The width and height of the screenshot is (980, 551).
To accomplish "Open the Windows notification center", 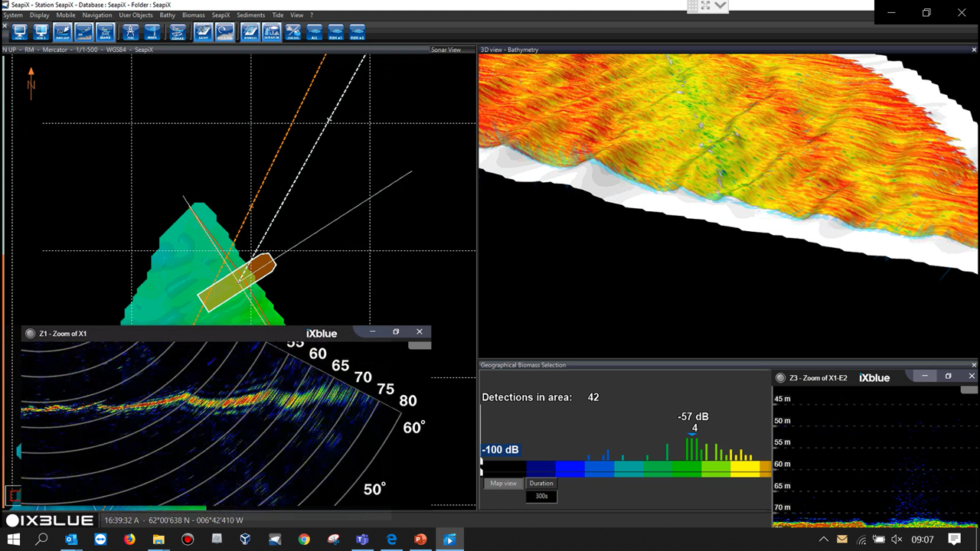I will point(955,540).
